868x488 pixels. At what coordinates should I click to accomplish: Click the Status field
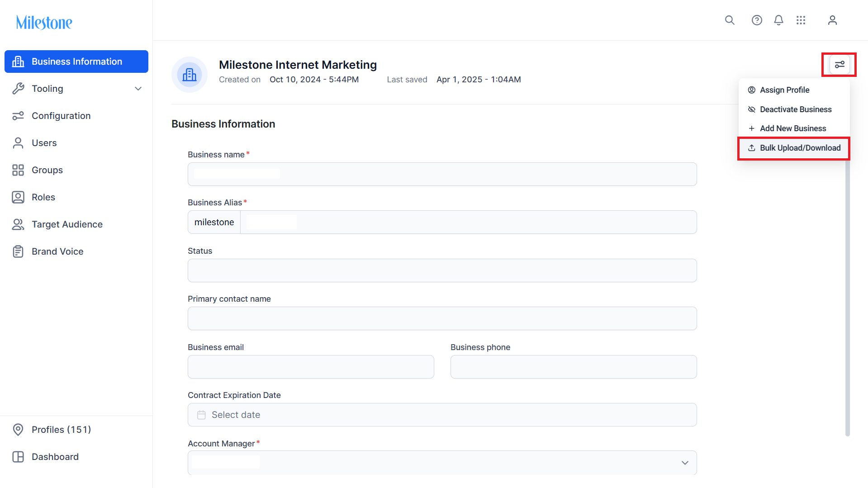[442, 270]
